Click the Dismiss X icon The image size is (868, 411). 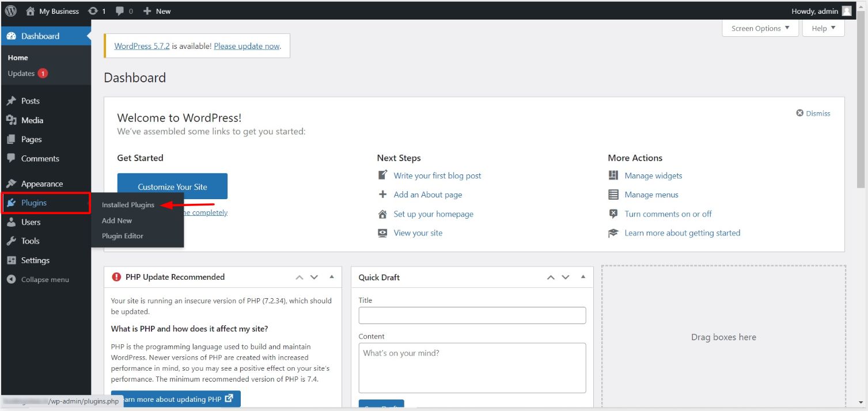(799, 113)
